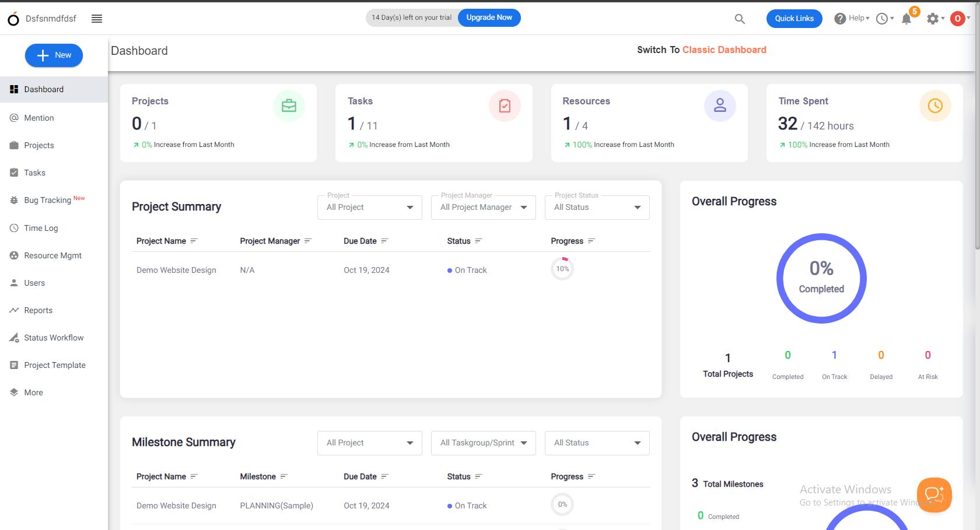Open the user profile avatar

957,19
